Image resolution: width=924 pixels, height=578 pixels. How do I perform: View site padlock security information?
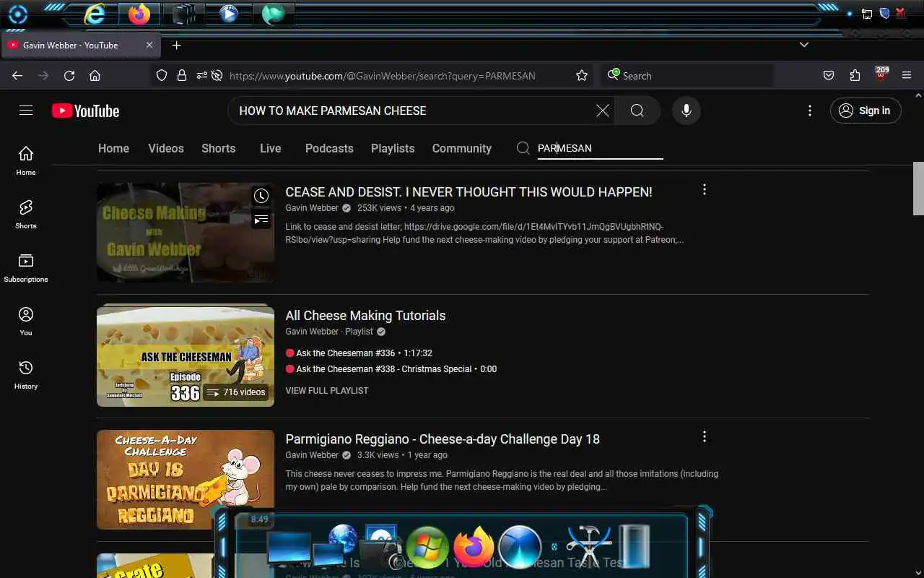point(182,75)
